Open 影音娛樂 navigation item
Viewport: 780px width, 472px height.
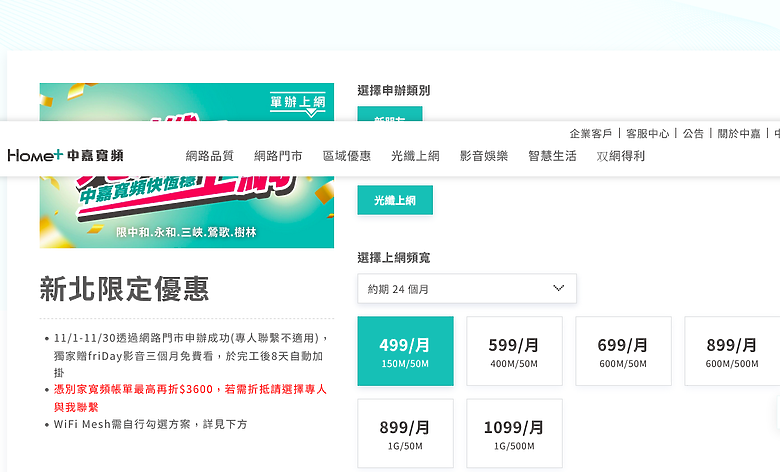pos(484,156)
